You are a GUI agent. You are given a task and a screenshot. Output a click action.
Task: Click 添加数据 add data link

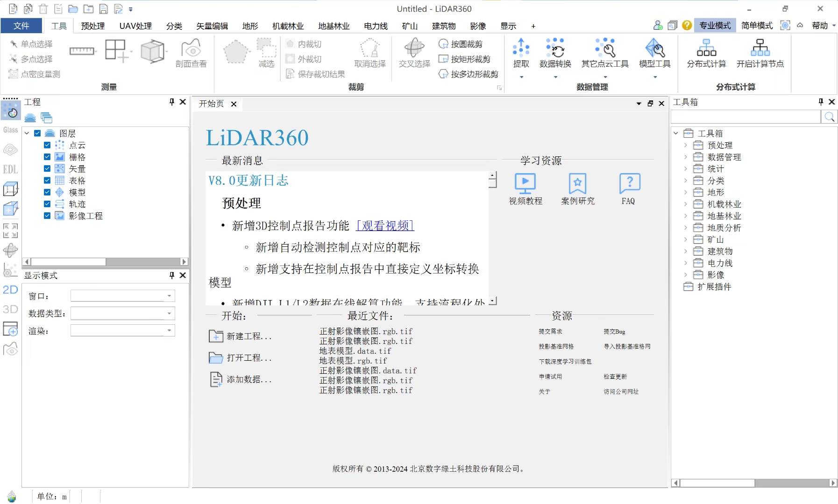240,379
